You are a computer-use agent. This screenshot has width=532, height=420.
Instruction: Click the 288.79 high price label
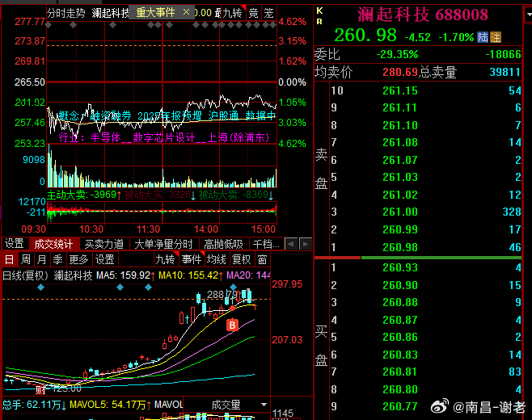(x=222, y=294)
